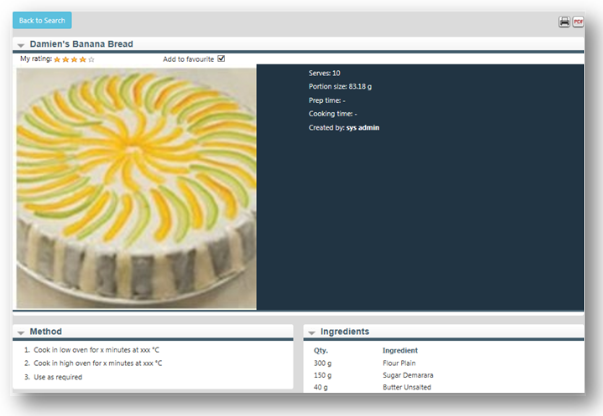Set rating to four stars
Viewport: 603px width, 416px height.
click(x=82, y=59)
